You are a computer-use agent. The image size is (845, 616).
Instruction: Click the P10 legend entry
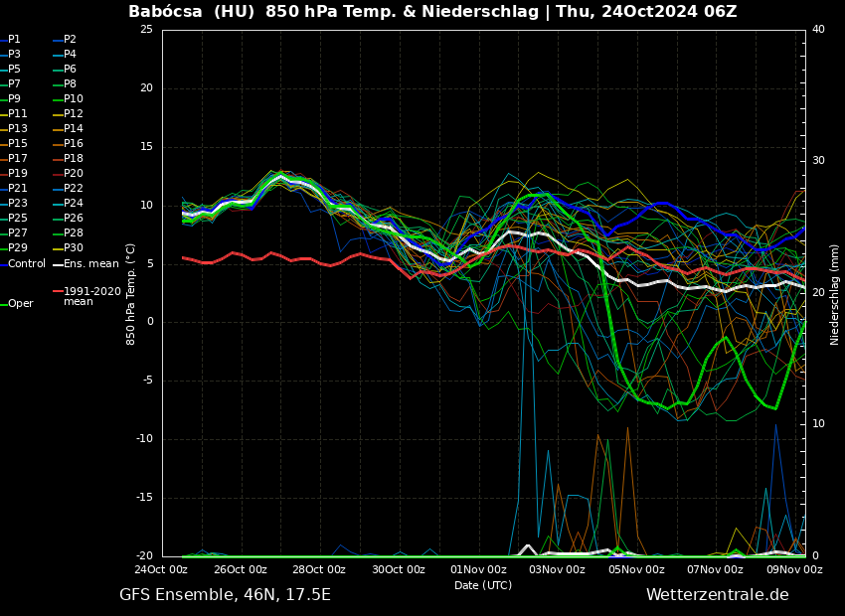click(74, 99)
